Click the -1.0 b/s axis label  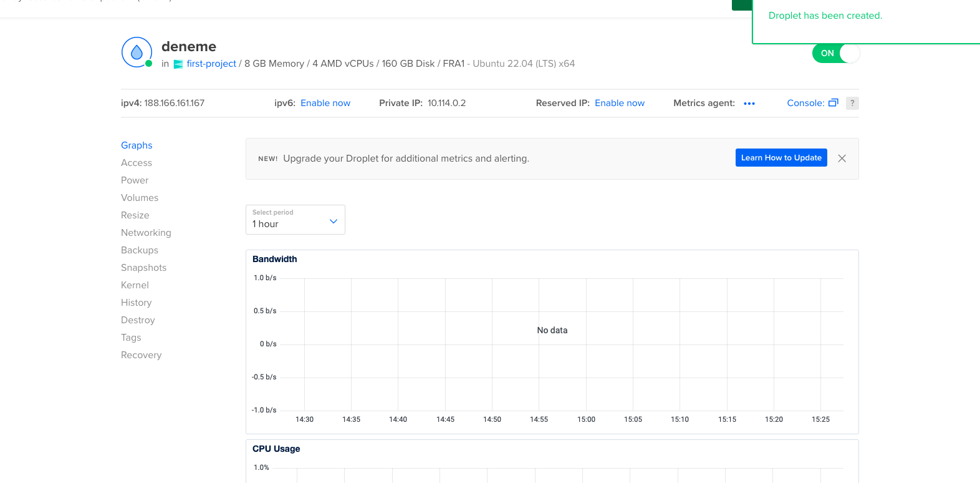pos(264,410)
